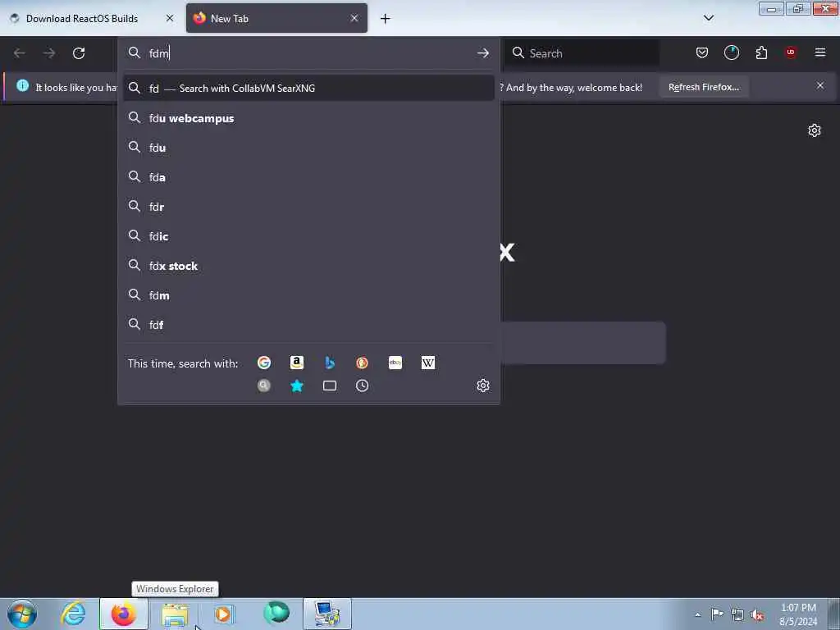Open Windows Media Player from taskbar
Screen dimensions: 840x630
coord(224,614)
